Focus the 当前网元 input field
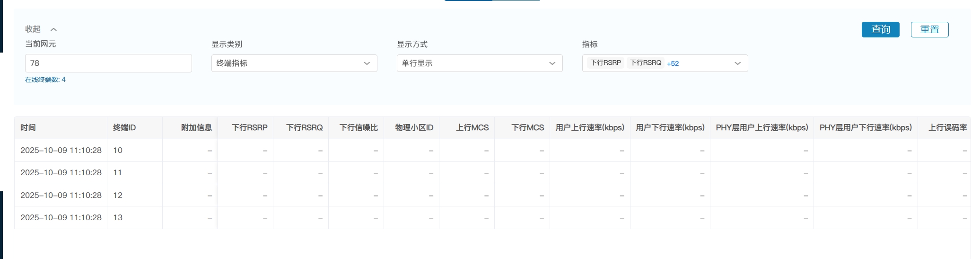Viewport: 980px width, 259px height. [x=108, y=63]
